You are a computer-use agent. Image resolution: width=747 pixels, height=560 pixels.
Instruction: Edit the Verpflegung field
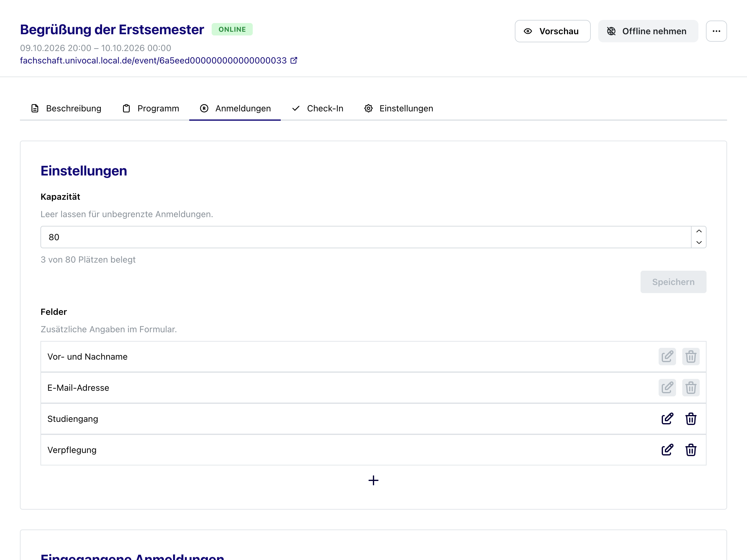[667, 450]
